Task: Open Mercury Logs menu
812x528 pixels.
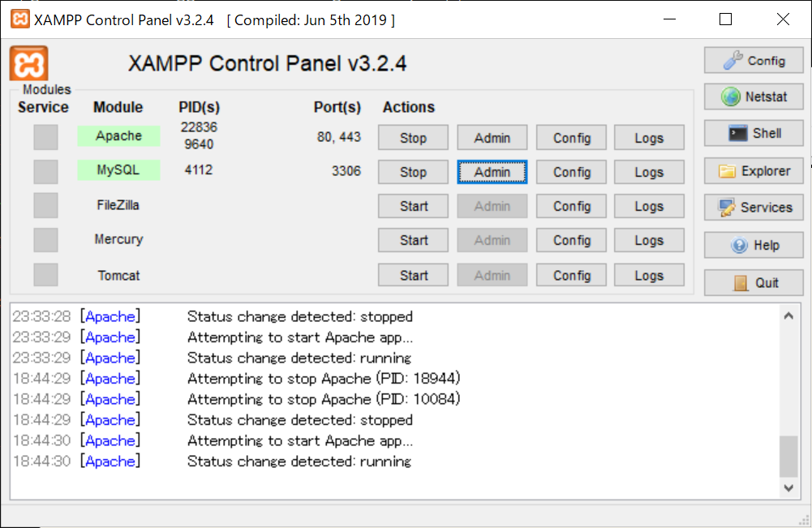Action: [x=649, y=240]
